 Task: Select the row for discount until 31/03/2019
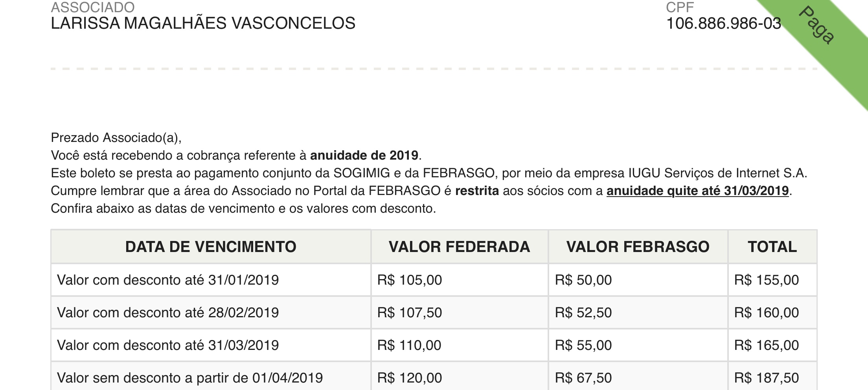[x=168, y=345]
